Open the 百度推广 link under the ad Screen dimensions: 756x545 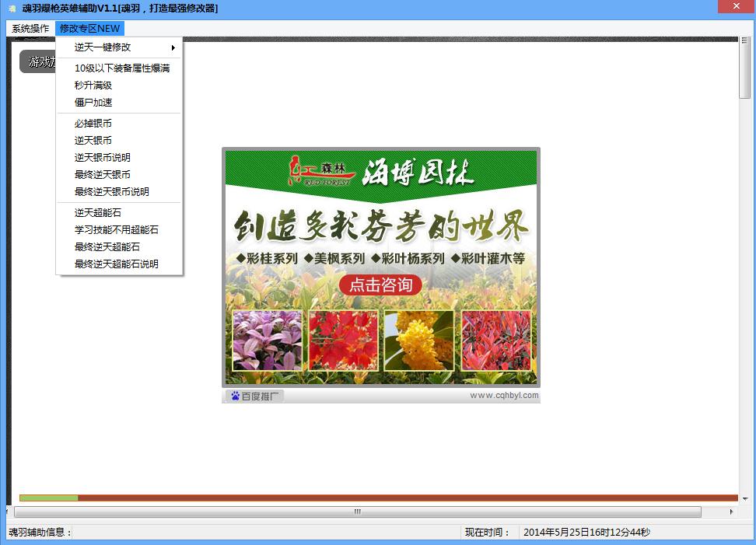point(255,396)
